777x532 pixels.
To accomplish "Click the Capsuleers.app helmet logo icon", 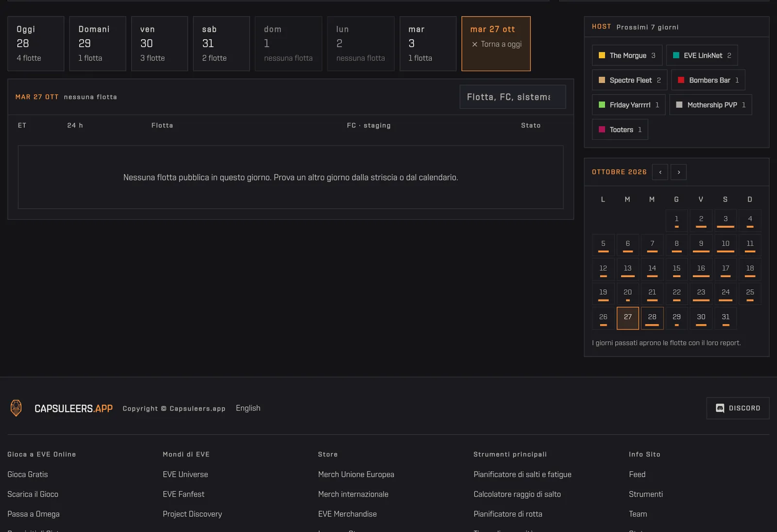I will (16, 408).
